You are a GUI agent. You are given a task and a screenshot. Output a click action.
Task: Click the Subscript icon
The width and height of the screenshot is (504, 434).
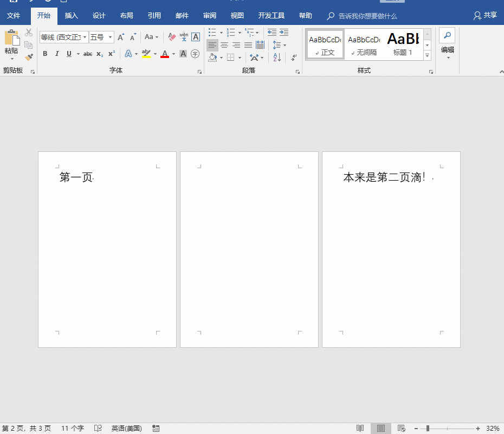(99, 54)
